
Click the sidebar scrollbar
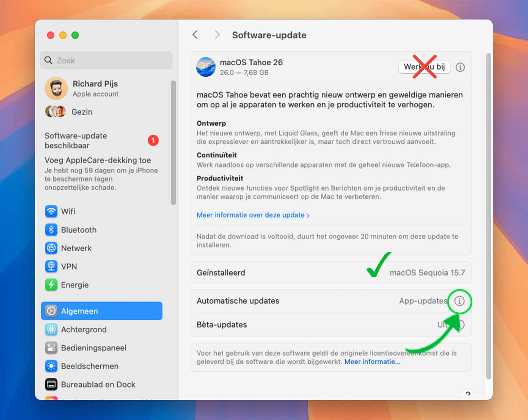[x=173, y=143]
